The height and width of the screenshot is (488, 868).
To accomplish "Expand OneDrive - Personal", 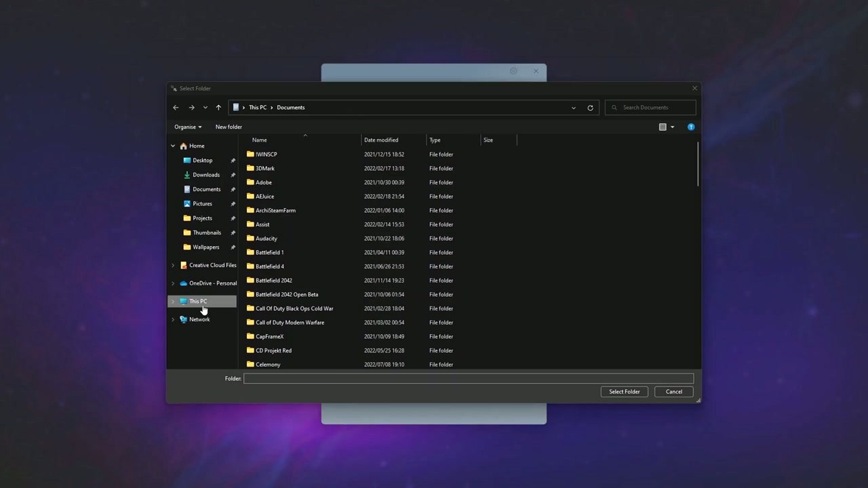I will click(x=172, y=283).
